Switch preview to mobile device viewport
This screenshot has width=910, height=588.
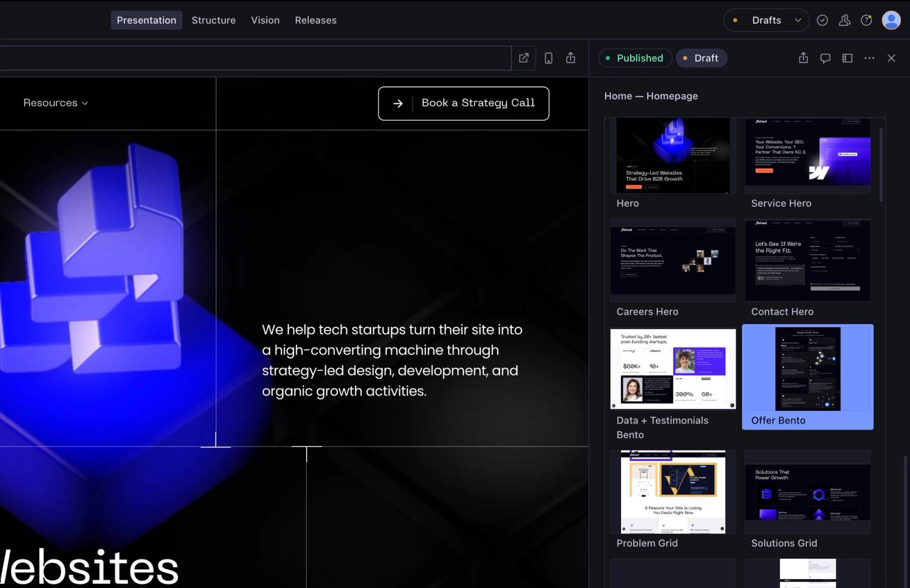(549, 58)
